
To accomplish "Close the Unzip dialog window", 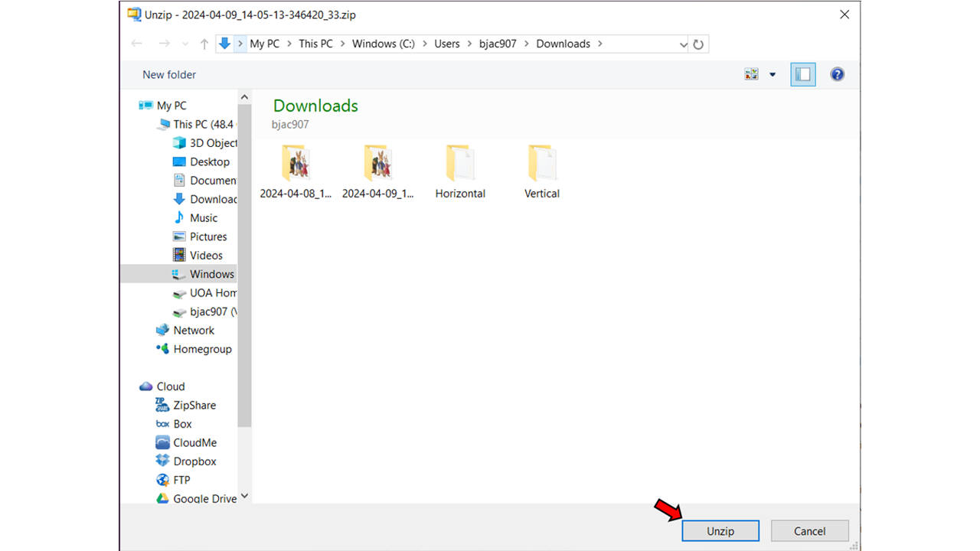I will click(x=844, y=15).
